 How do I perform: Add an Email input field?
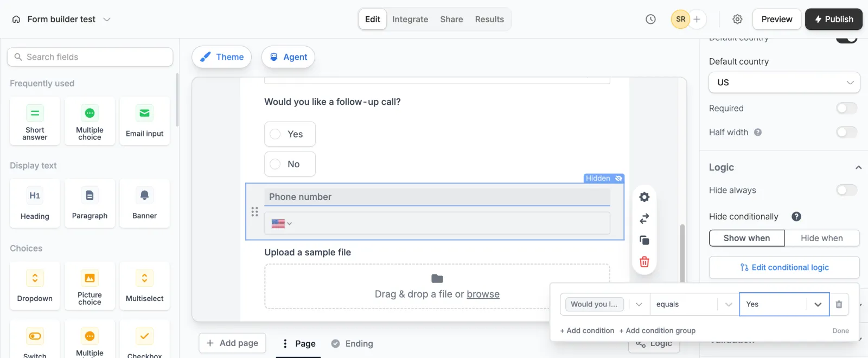(144, 121)
